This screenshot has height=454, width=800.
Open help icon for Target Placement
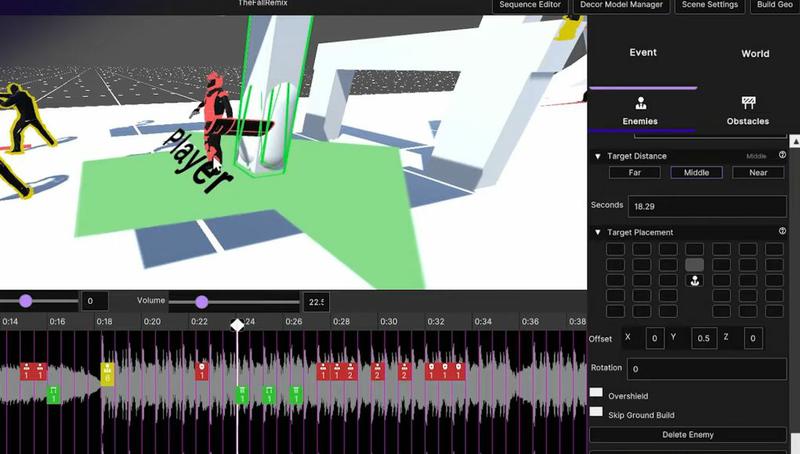point(782,232)
